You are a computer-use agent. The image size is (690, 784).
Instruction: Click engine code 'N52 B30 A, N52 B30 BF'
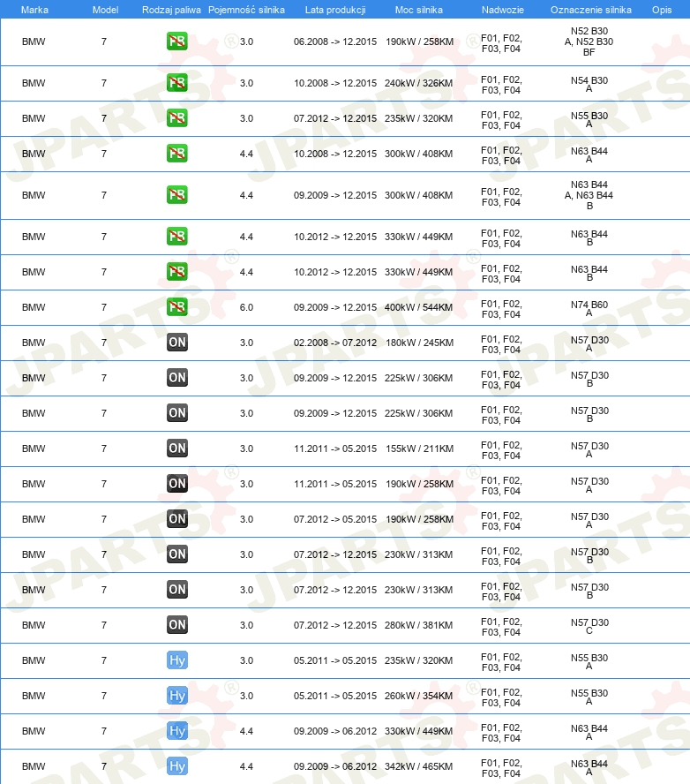point(589,41)
